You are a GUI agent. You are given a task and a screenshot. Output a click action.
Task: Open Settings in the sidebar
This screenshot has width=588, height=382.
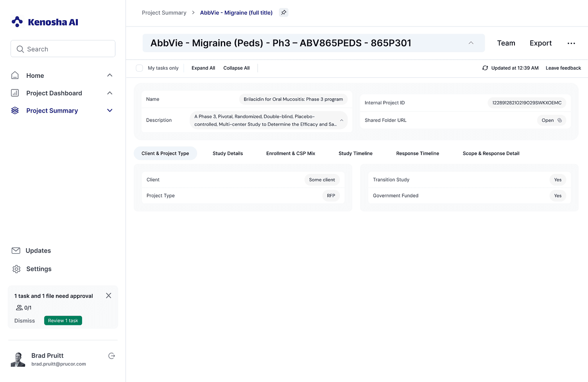tap(39, 269)
